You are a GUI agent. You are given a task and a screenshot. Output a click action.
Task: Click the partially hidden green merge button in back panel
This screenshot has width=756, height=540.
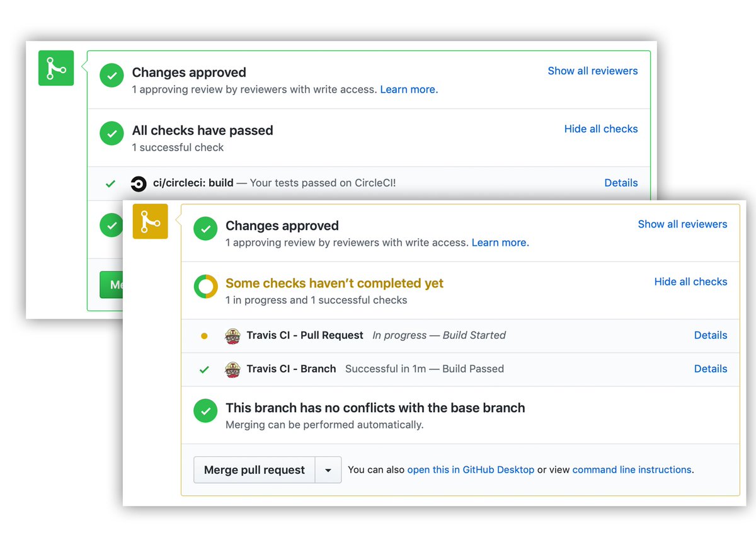(x=112, y=285)
